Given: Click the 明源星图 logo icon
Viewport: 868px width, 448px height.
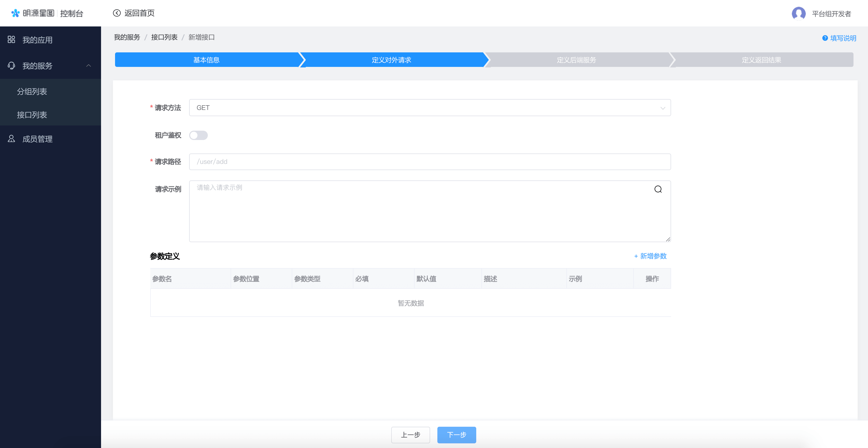Looking at the screenshot, I should click(x=16, y=13).
